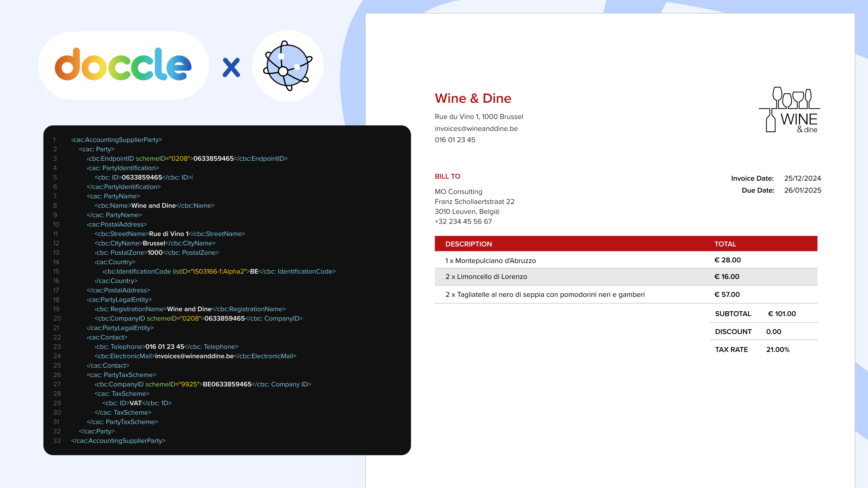Screen dimensions: 868x488
Task: Click the discount value 0.00
Action: 774,332
